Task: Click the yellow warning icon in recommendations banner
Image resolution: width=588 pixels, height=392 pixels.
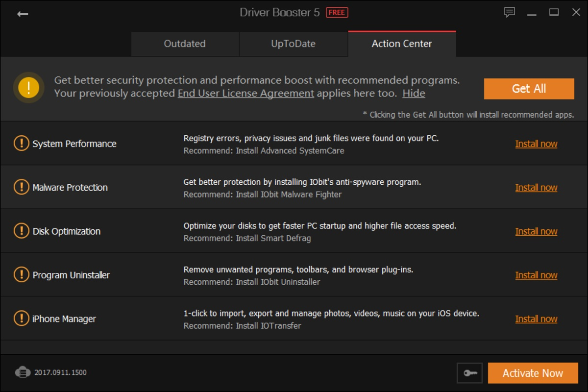Action: click(x=28, y=88)
